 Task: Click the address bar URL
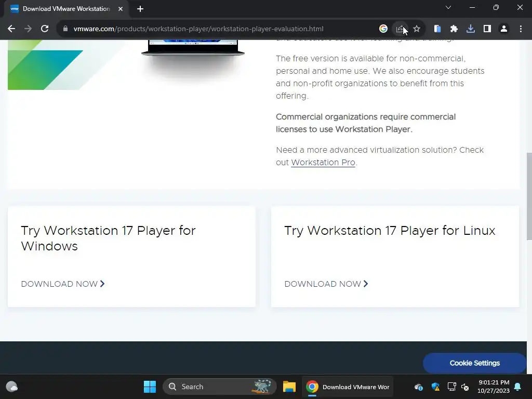click(198, 29)
